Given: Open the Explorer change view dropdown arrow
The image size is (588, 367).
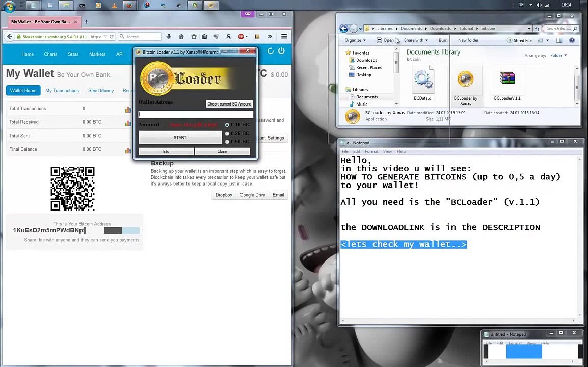Looking at the screenshot, I should pos(548,40).
